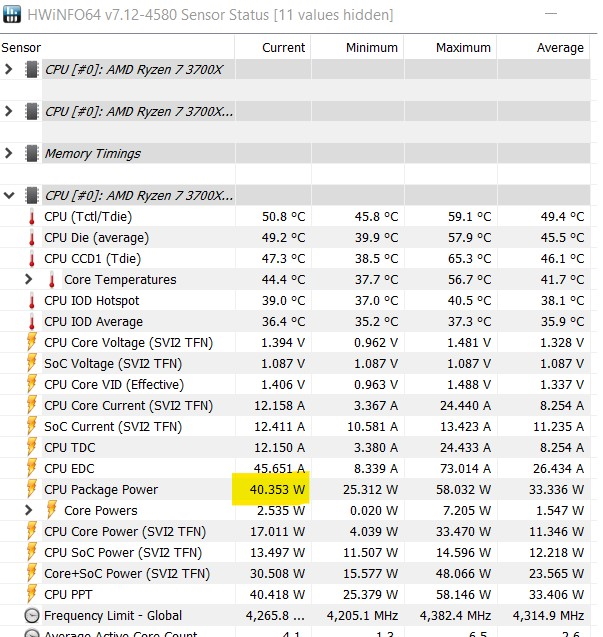This screenshot has width=603, height=637.
Task: Select the CPU Core VID (Effective) label
Action: pyautogui.click(x=114, y=385)
